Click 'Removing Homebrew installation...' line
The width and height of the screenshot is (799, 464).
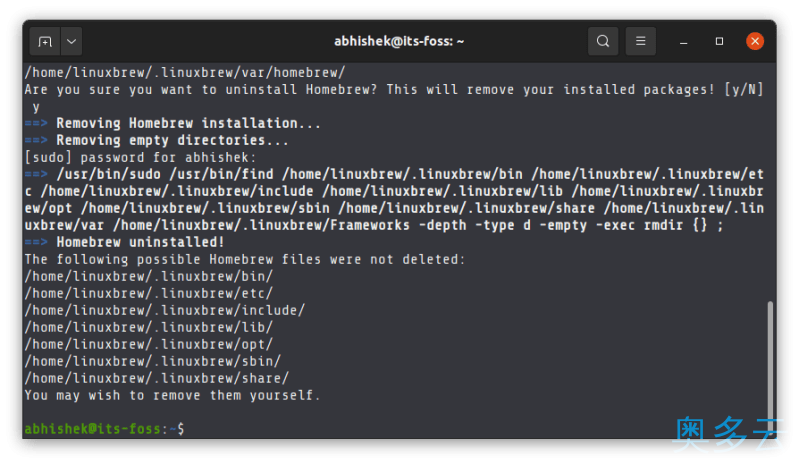point(188,123)
